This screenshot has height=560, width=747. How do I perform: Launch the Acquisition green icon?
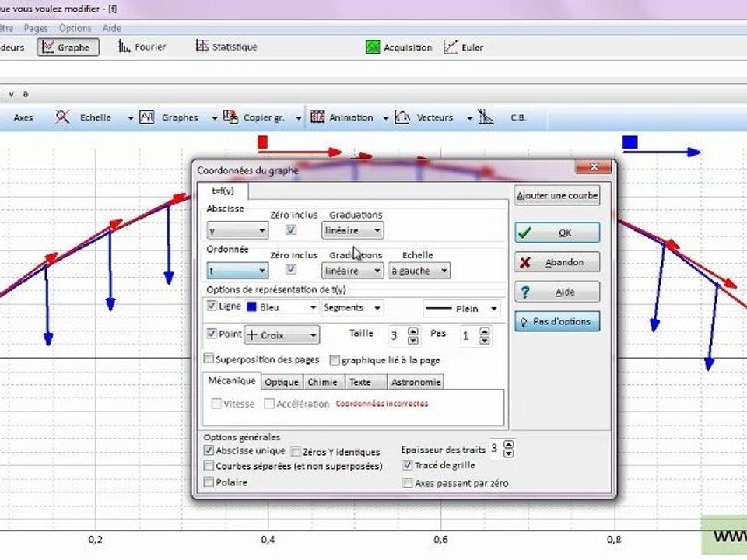(x=373, y=47)
